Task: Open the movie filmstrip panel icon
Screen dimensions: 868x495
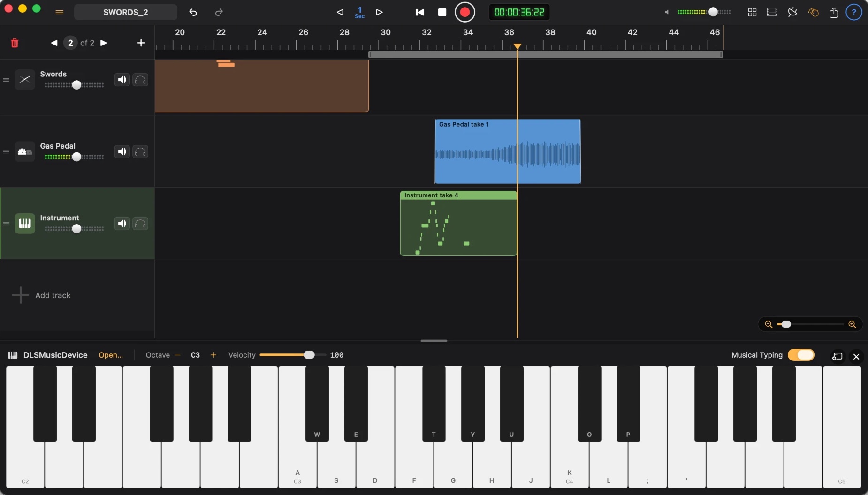Action: (772, 12)
